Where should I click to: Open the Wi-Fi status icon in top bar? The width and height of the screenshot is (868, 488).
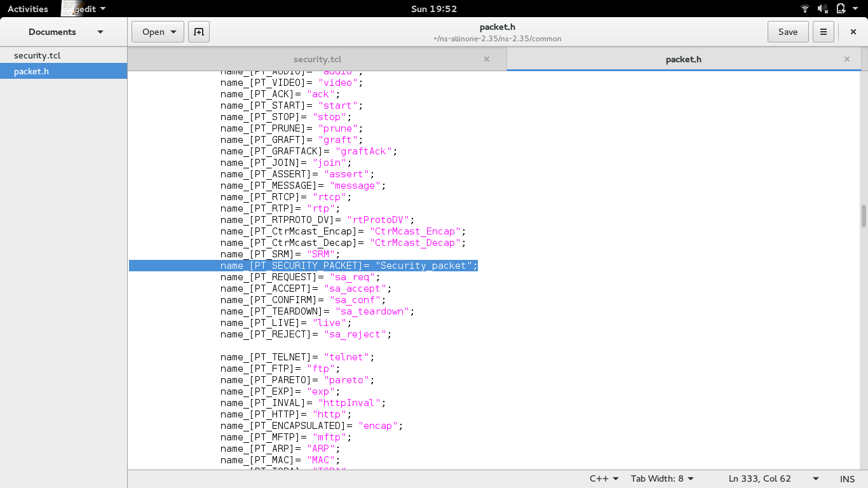[805, 9]
